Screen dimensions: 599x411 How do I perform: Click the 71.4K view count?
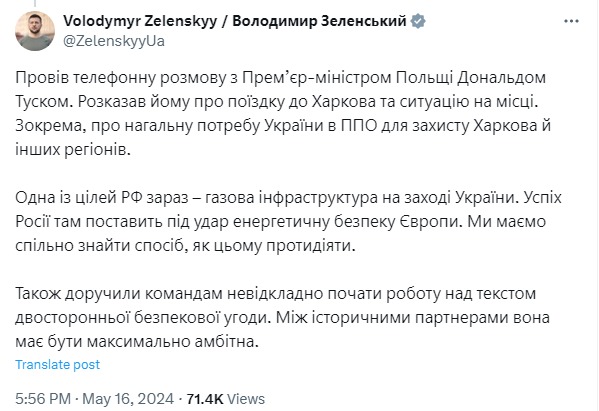205,399
